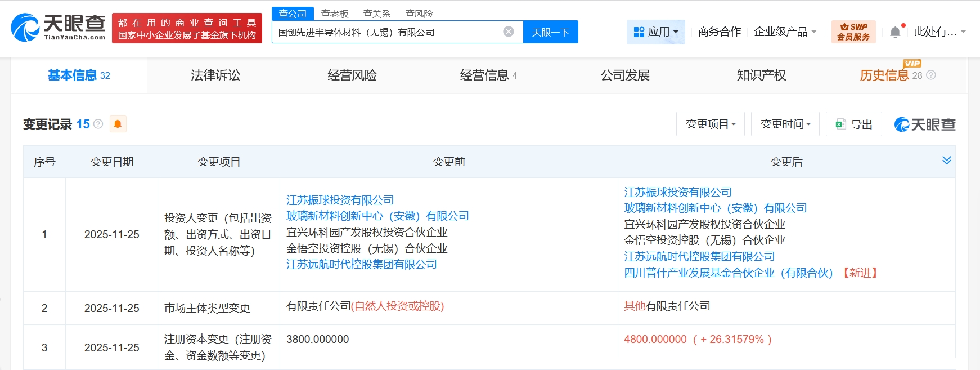Click the 导出 export button
The width and height of the screenshot is (980, 370).
pyautogui.click(x=853, y=124)
